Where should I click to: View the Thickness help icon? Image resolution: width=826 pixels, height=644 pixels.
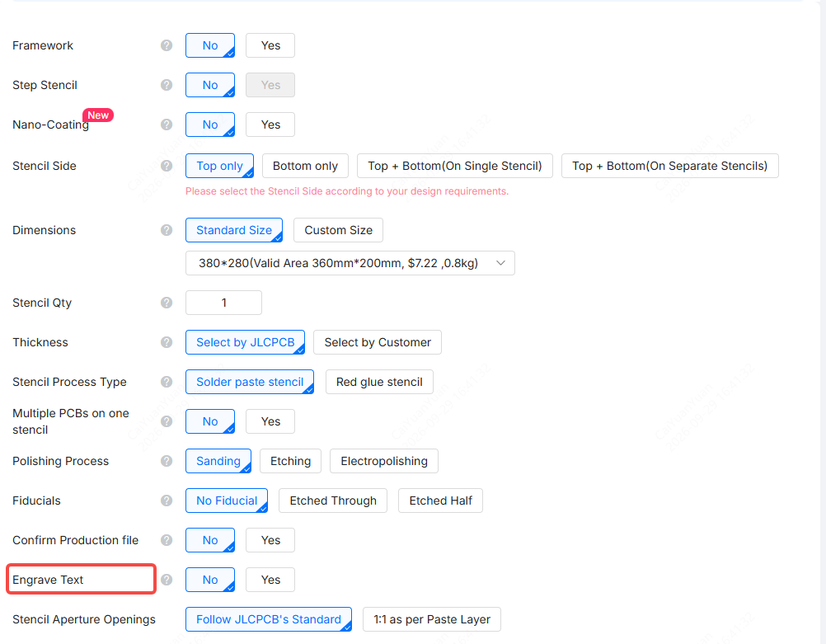click(167, 342)
